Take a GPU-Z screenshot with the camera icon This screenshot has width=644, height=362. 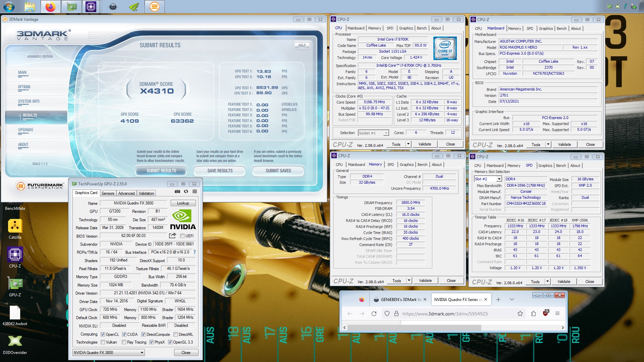click(177, 192)
